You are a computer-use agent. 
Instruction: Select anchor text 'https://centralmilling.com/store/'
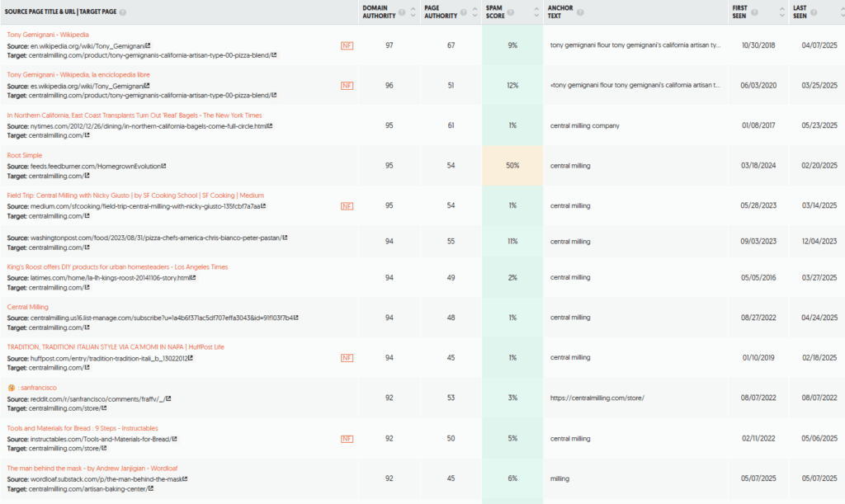[597, 398]
